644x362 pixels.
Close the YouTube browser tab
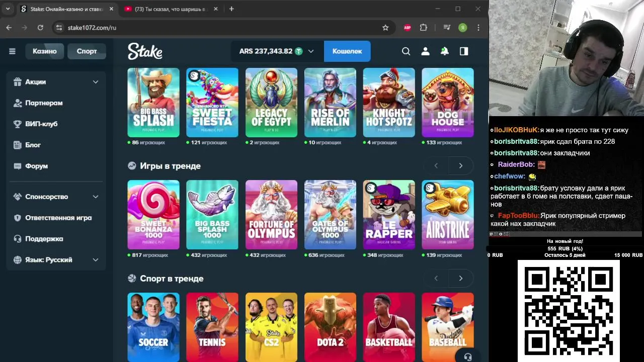click(x=216, y=9)
